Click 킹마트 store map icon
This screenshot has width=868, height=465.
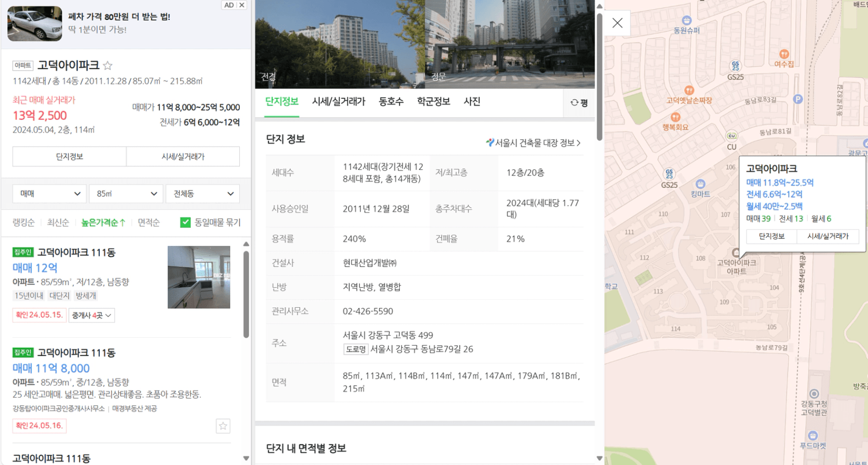(700, 184)
